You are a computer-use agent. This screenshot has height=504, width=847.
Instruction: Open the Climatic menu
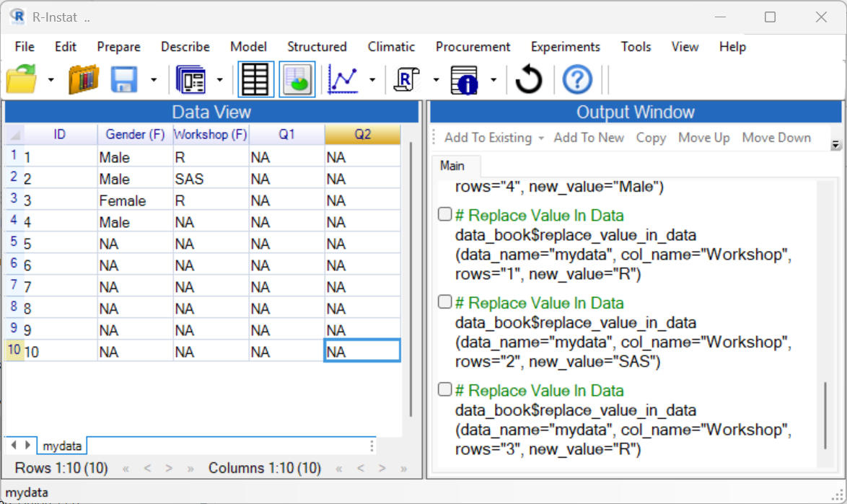[x=391, y=47]
